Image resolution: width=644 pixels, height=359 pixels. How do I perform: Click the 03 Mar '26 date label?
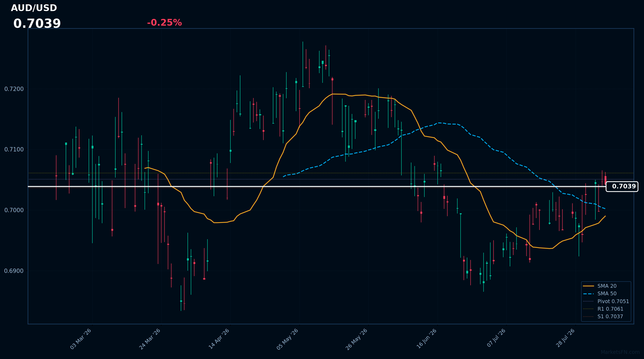[x=81, y=339]
